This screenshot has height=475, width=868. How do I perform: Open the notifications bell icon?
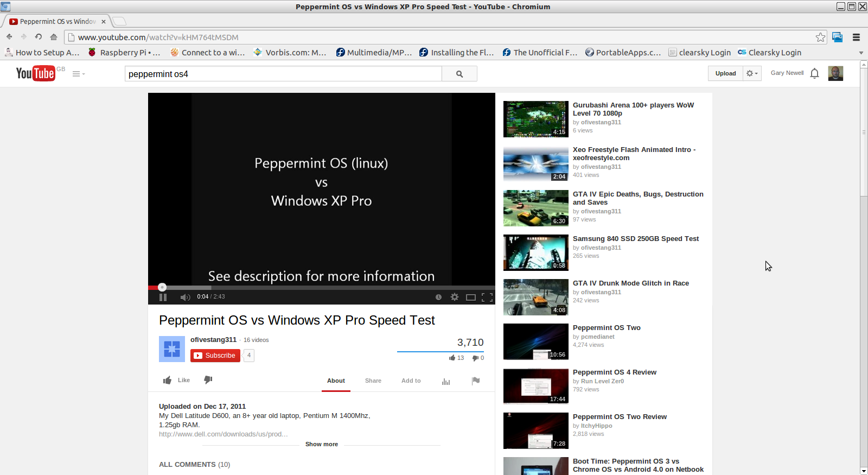tap(814, 73)
